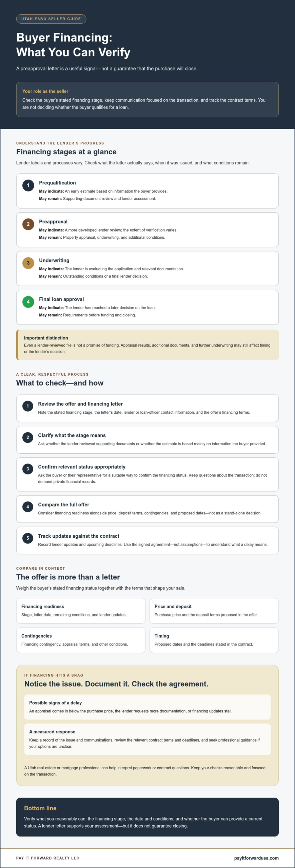Click the gold number 3 Underwriting circle
The image size is (295, 868).
[28, 263]
